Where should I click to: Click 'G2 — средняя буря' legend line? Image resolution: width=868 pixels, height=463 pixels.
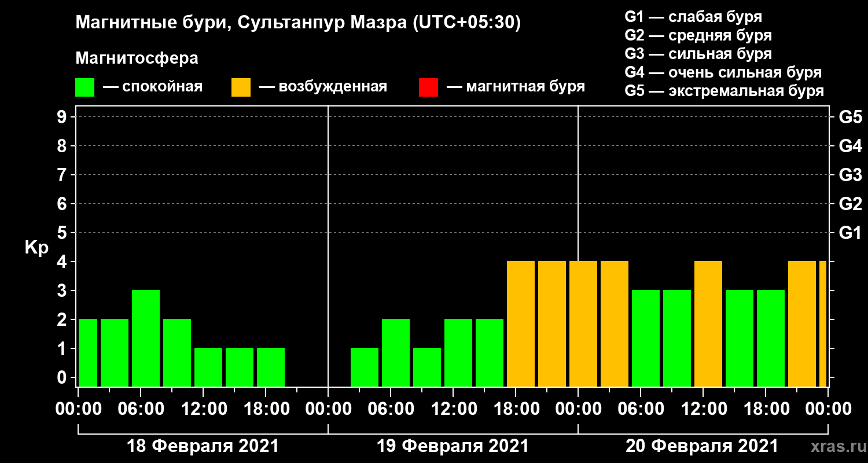[x=698, y=35]
